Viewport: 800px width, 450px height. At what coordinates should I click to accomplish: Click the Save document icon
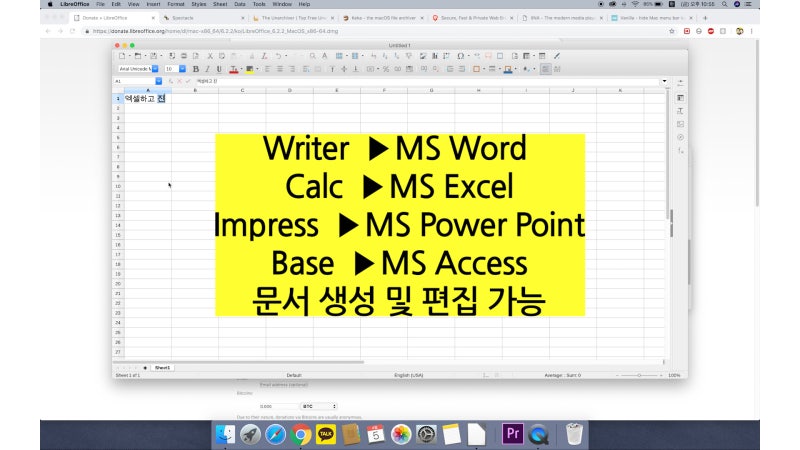[153, 56]
